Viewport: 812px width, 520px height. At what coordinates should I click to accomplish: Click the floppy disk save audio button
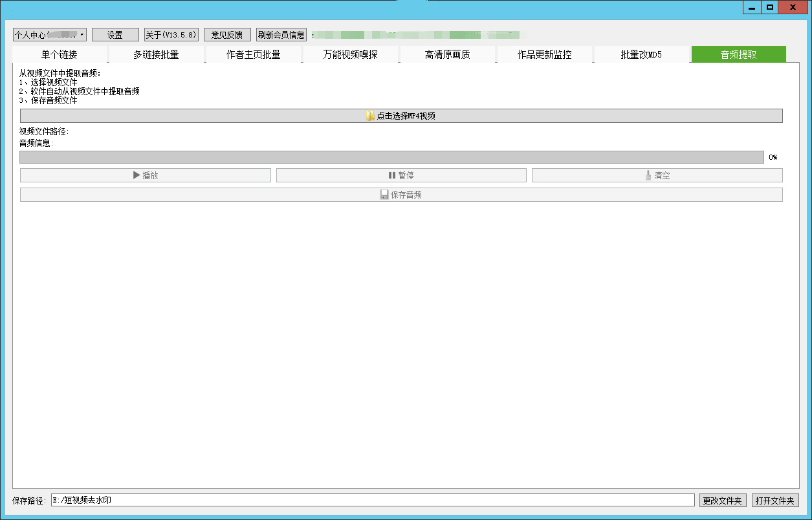point(401,195)
